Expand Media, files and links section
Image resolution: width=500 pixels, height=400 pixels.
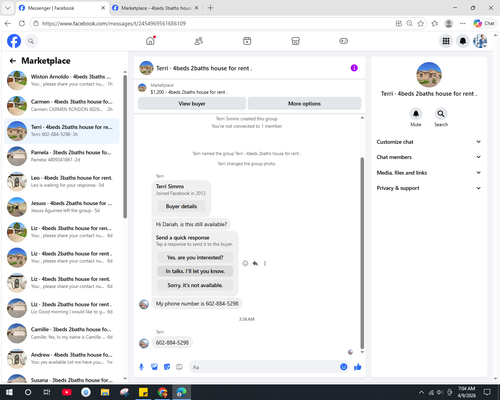pyautogui.click(x=429, y=172)
